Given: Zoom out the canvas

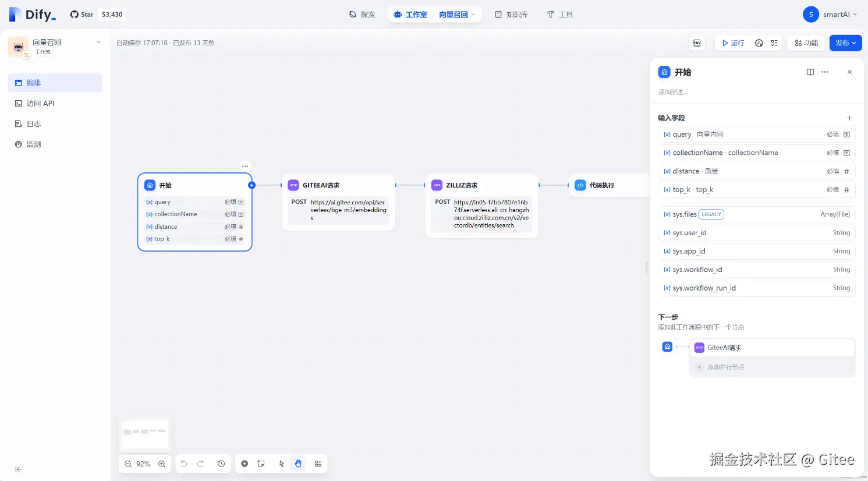Looking at the screenshot, I should point(128,464).
